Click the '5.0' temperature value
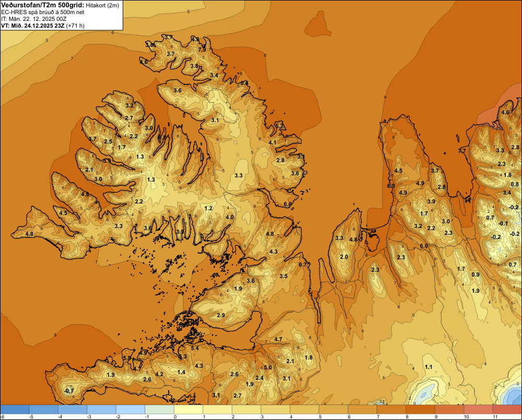 [268, 367]
